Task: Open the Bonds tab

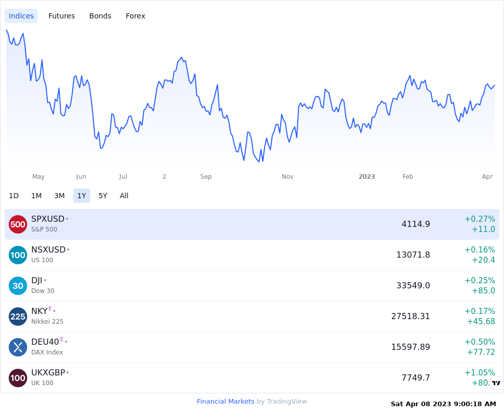Action: click(100, 16)
